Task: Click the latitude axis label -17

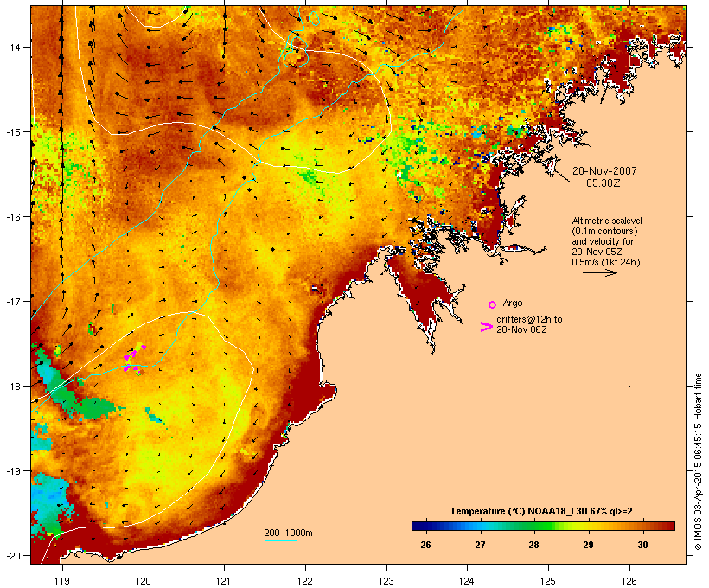Action: [13, 301]
